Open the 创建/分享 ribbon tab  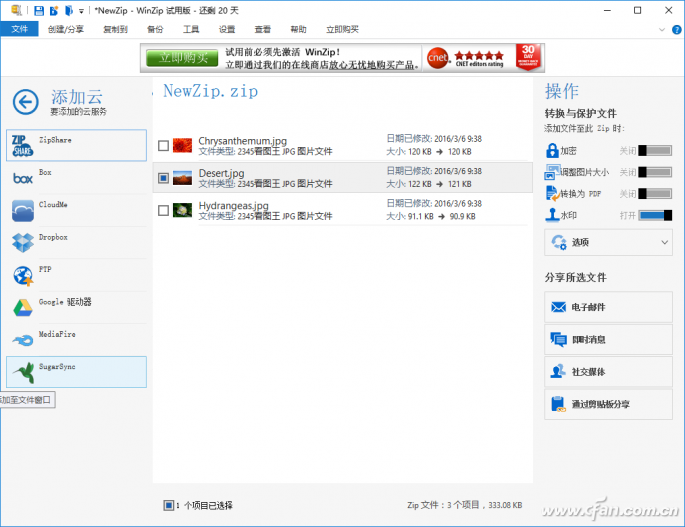pos(66,29)
